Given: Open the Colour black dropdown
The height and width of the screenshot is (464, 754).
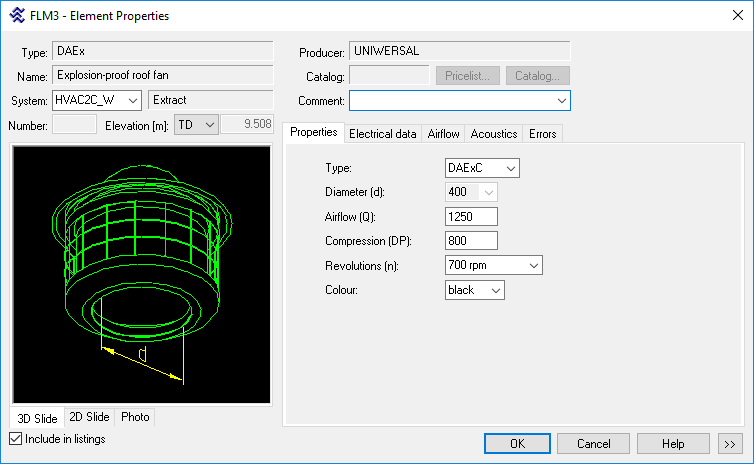Looking at the screenshot, I should click(495, 289).
